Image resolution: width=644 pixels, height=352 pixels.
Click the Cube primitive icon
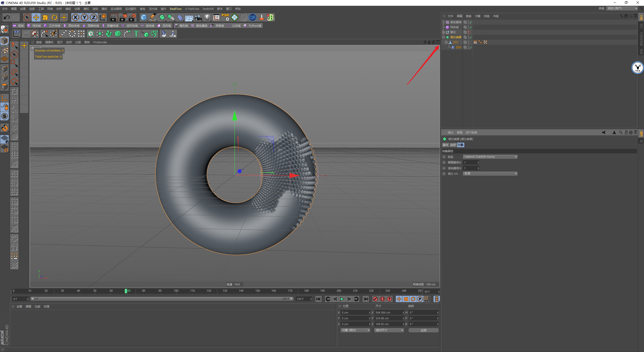click(x=144, y=17)
